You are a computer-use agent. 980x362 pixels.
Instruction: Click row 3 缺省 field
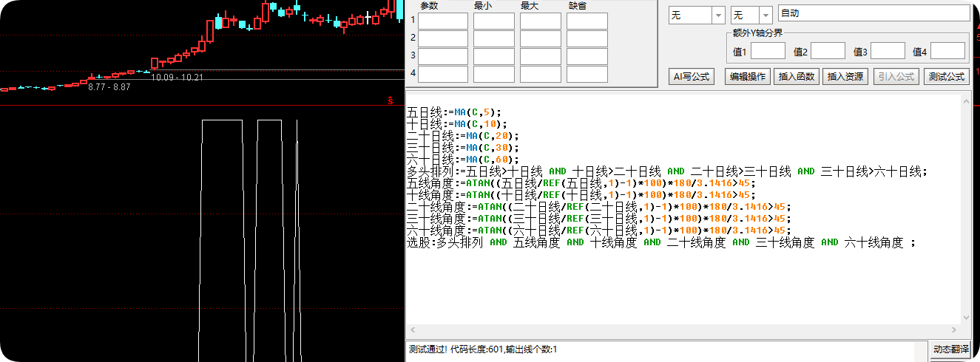587,56
